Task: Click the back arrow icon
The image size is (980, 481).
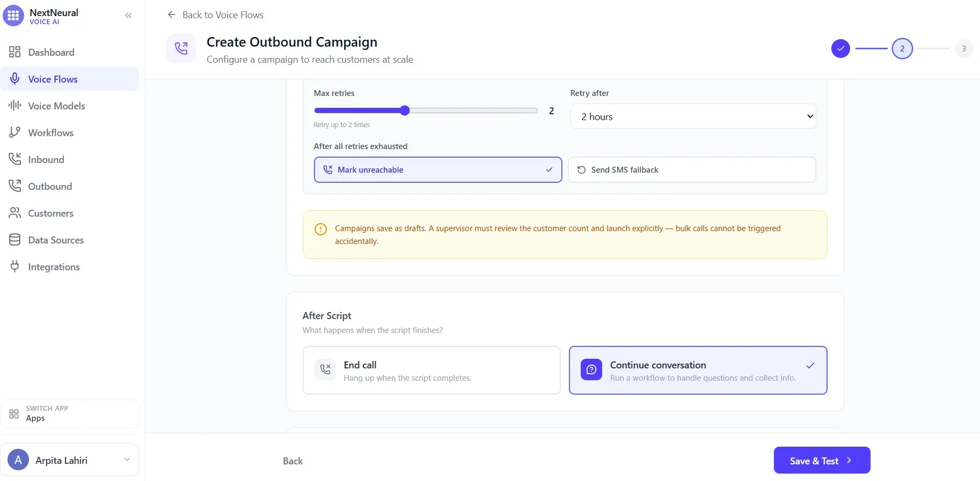Action: 172,14
